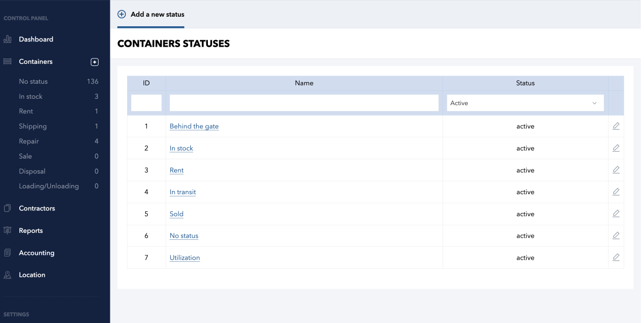Click the plus icon beside Containers in sidebar

click(x=95, y=62)
